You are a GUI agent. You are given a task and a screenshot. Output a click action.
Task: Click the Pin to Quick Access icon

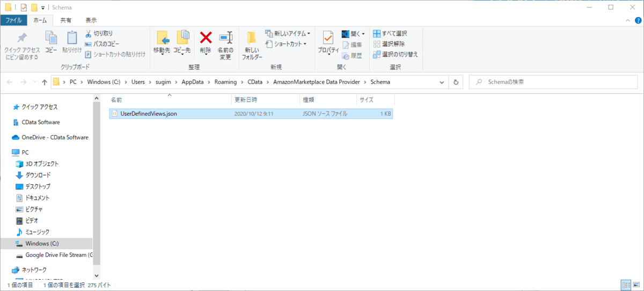pyautogui.click(x=21, y=39)
